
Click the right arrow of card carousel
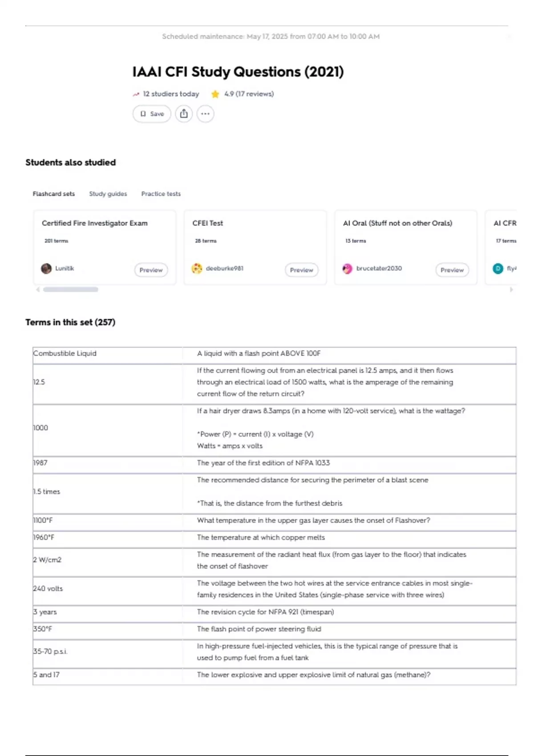pyautogui.click(x=511, y=290)
